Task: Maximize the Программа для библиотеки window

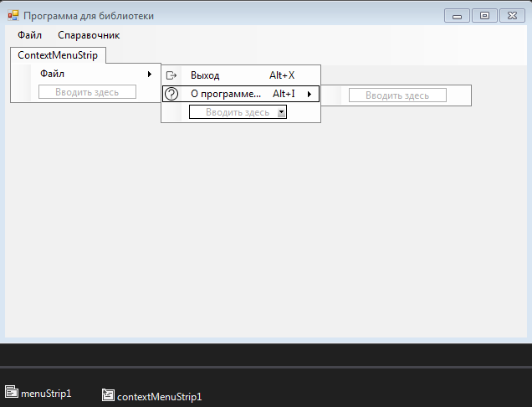Action: [x=484, y=16]
